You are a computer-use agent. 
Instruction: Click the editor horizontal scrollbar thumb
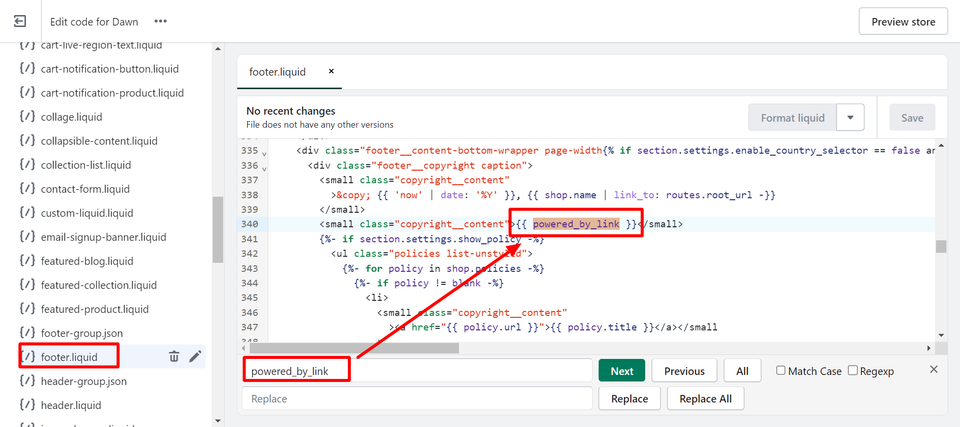pos(354,347)
